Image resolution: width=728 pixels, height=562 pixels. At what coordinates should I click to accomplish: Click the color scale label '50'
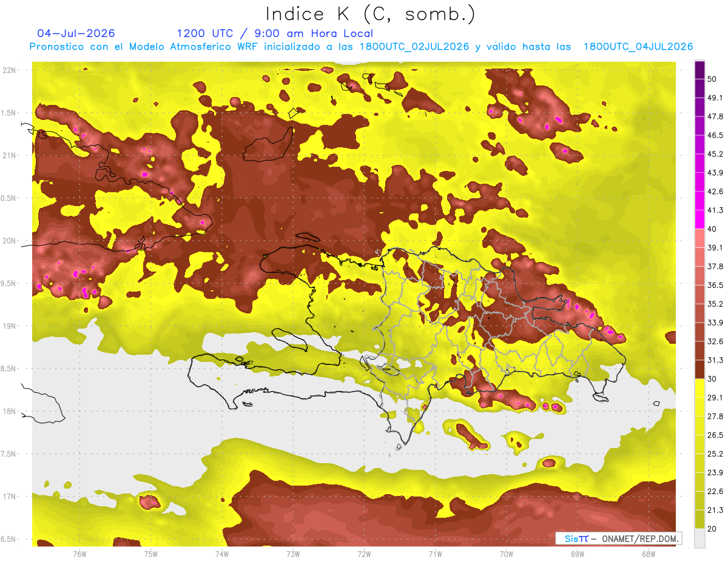pyautogui.click(x=712, y=79)
